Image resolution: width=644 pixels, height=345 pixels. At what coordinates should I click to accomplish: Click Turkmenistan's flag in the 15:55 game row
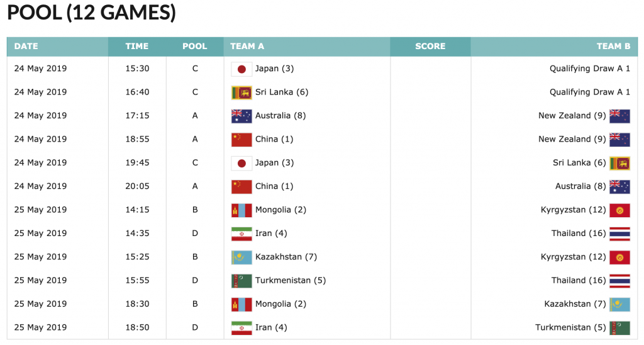(241, 281)
